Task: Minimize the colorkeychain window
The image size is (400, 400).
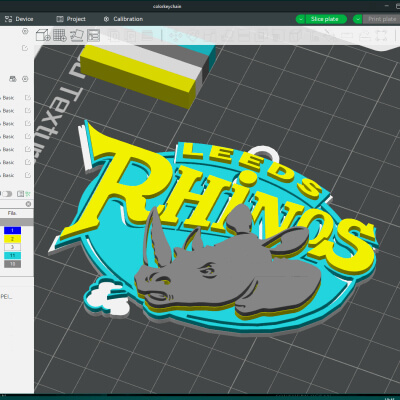Action: (387, 6)
